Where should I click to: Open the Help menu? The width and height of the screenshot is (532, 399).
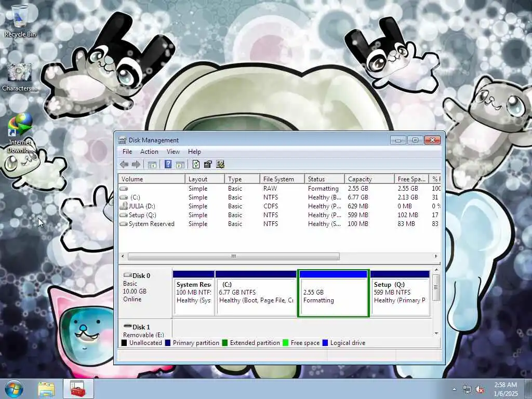pyautogui.click(x=194, y=152)
